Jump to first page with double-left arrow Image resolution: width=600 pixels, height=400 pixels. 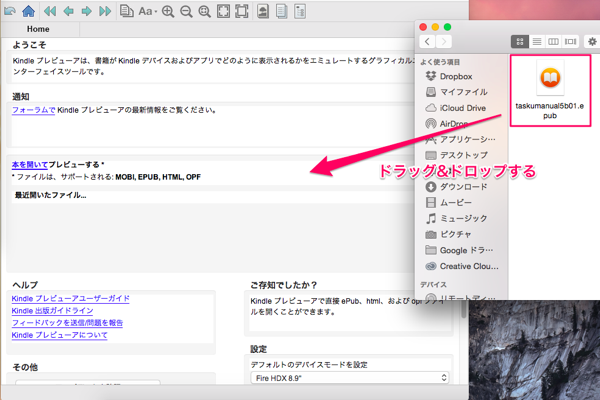[x=48, y=12]
